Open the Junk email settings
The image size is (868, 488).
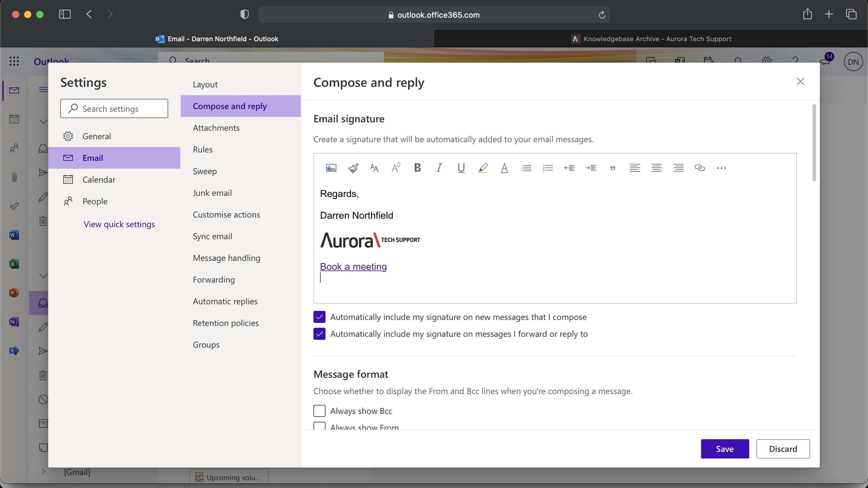212,192
